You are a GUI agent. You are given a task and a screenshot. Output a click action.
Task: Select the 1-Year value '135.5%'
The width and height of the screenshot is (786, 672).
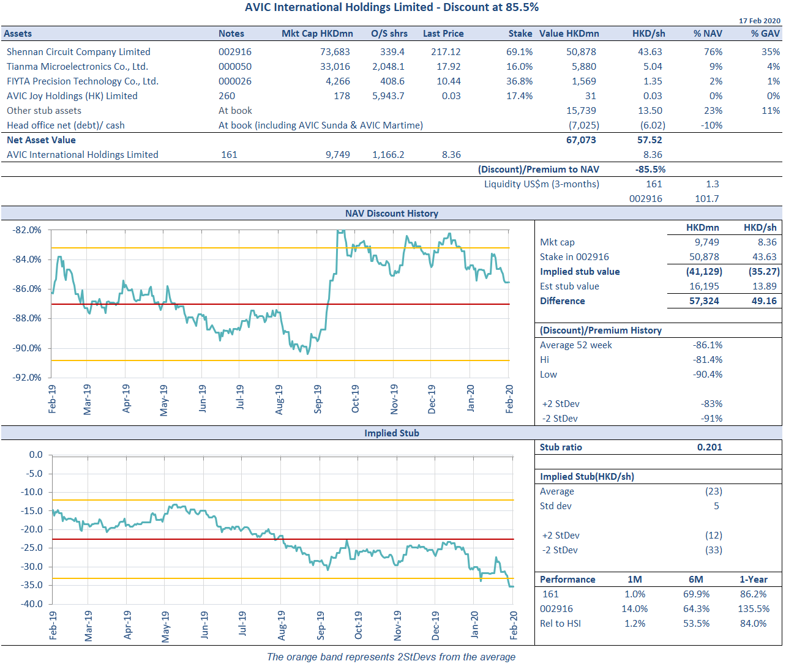pyautogui.click(x=754, y=609)
